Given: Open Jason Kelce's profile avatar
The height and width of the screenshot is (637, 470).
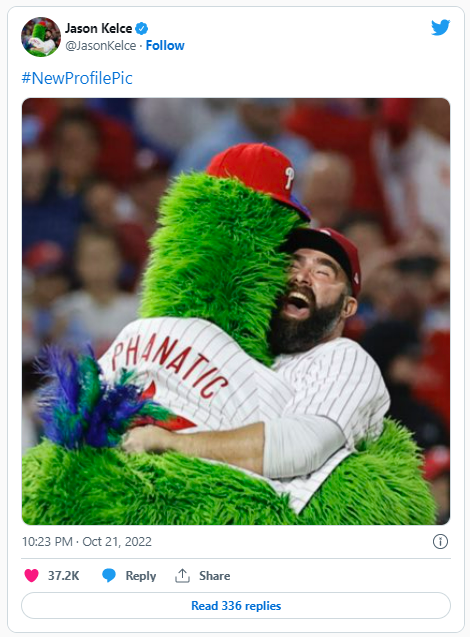Looking at the screenshot, I should [41, 37].
